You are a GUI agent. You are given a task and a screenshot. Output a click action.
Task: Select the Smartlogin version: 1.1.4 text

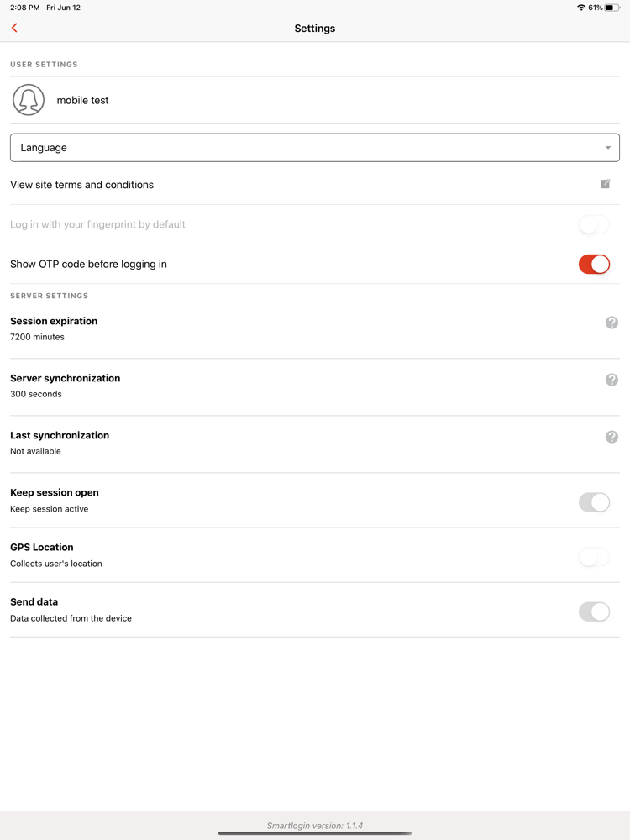click(x=315, y=826)
